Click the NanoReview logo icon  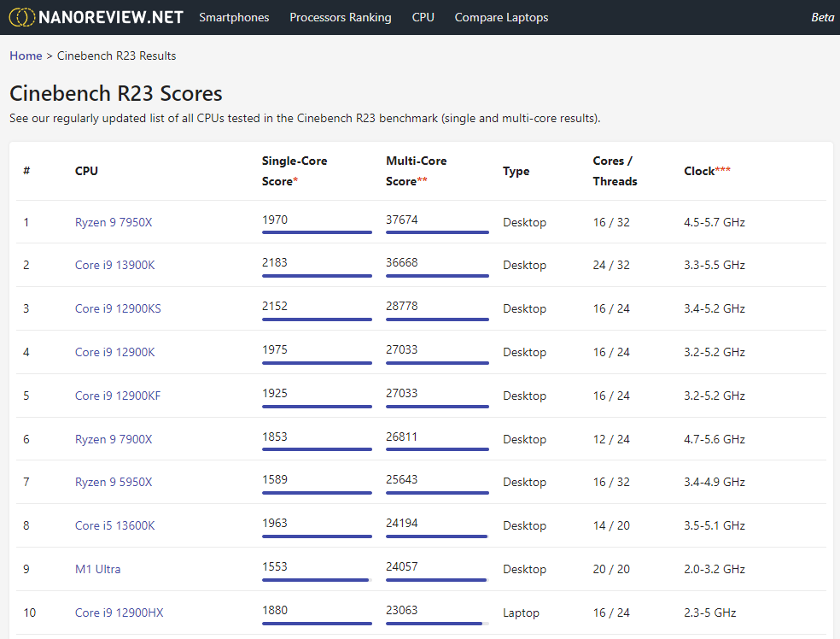[21, 17]
